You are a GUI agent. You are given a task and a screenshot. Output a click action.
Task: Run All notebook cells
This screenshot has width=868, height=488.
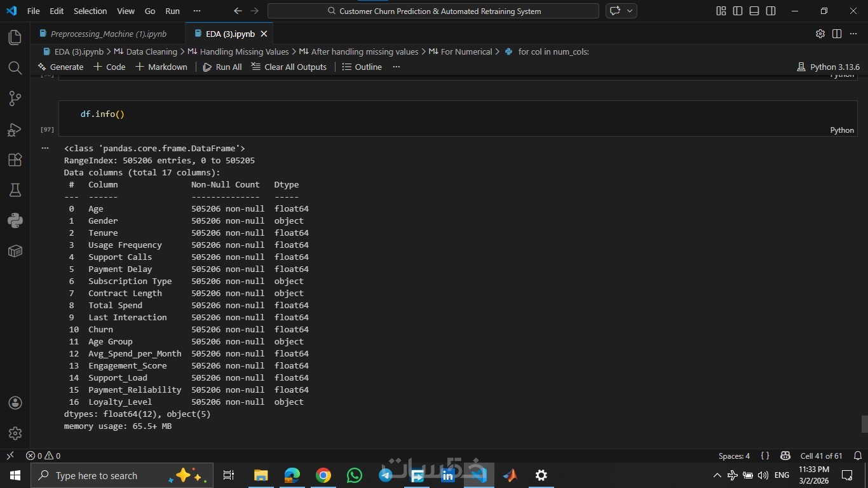point(222,67)
